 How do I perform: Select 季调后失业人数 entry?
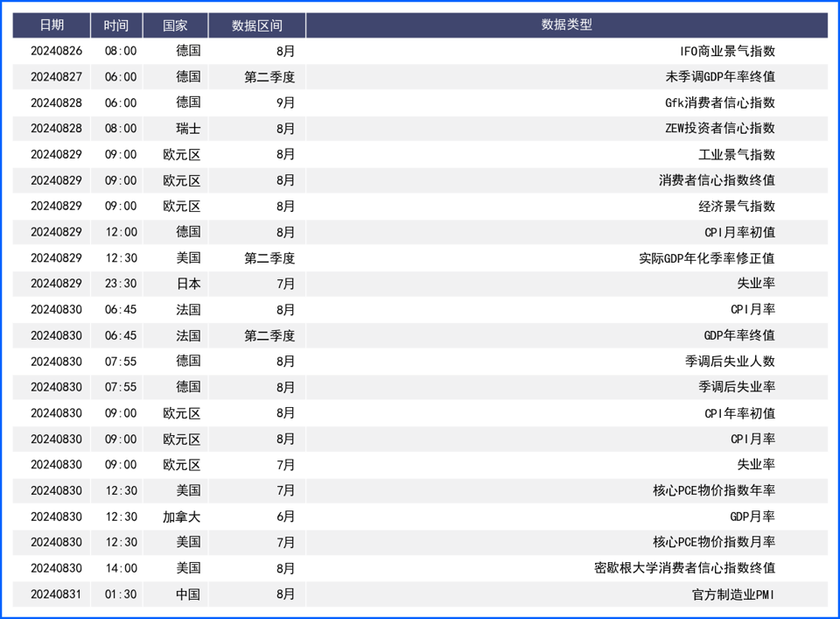coord(730,362)
